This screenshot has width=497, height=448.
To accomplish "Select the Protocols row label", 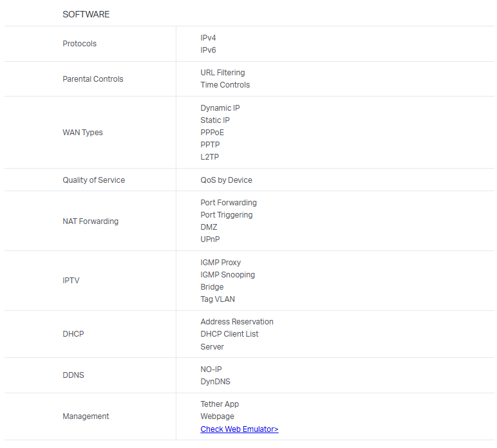I will 79,44.
